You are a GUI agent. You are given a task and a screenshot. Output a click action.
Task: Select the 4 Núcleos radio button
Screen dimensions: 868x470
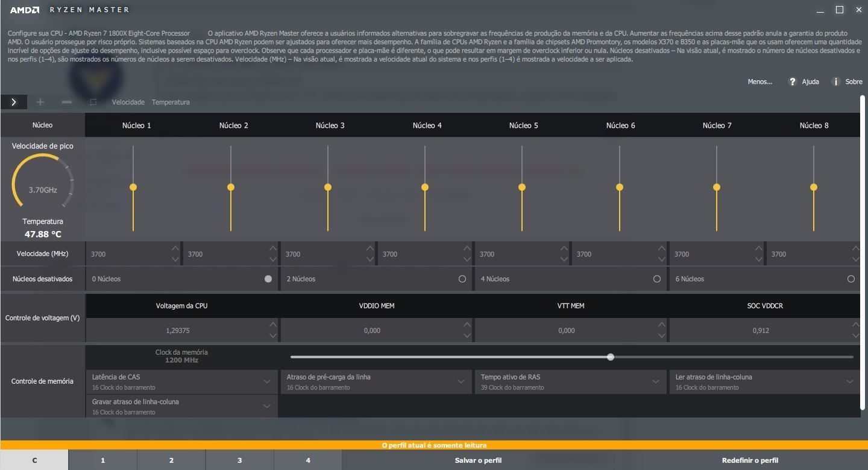[x=657, y=279]
